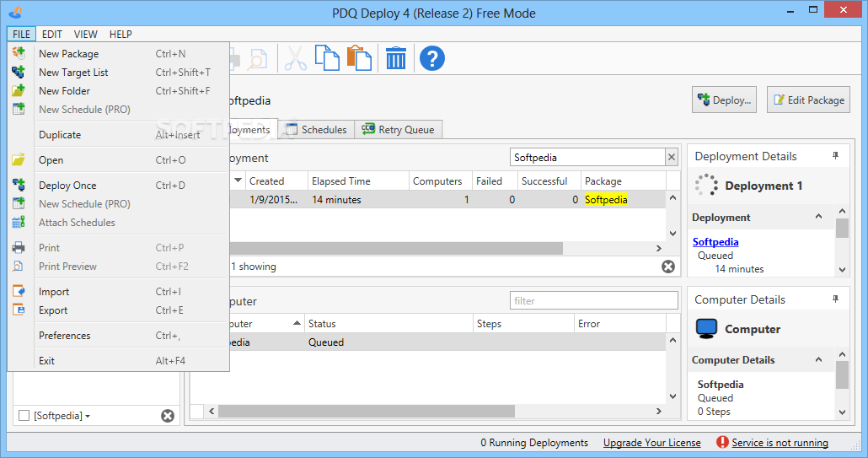868x458 pixels.
Task: Click the Print printer icon in menu
Action: click(x=19, y=247)
